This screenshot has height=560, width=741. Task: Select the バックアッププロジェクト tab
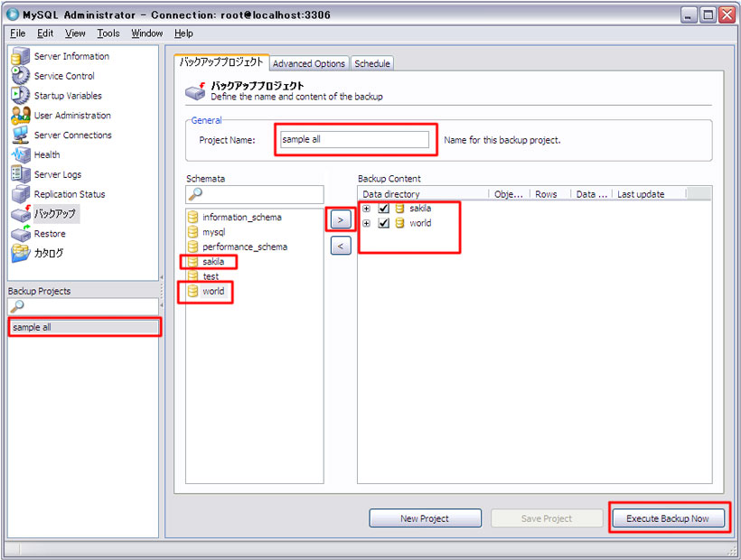pos(221,62)
